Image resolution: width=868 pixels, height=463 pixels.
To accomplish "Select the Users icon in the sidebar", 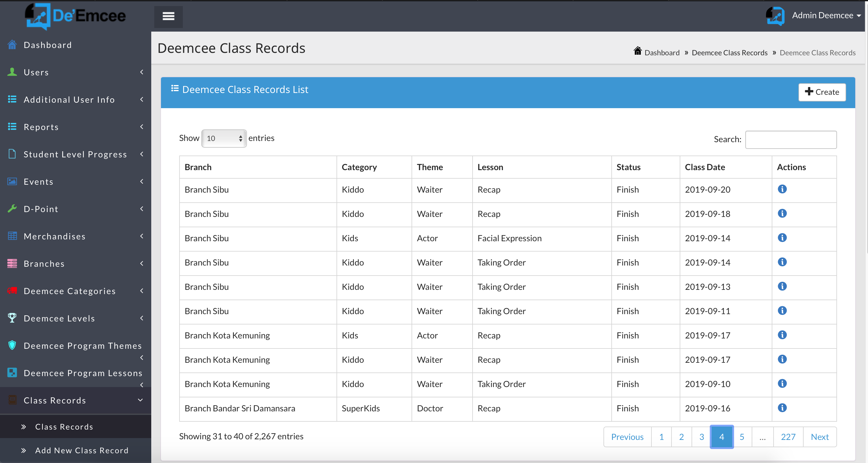I will point(12,72).
